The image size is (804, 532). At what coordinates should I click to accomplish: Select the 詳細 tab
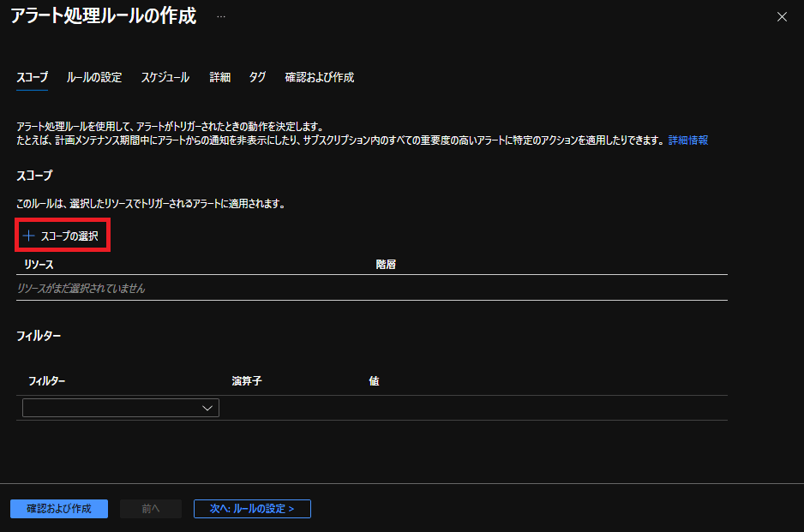pos(220,77)
